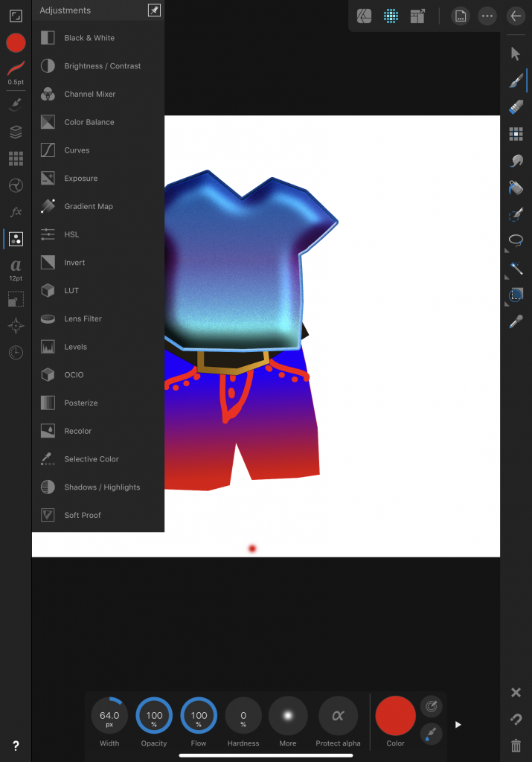Adjust the Opacity 100% dial
Image resolution: width=532 pixels, height=762 pixels.
[154, 715]
